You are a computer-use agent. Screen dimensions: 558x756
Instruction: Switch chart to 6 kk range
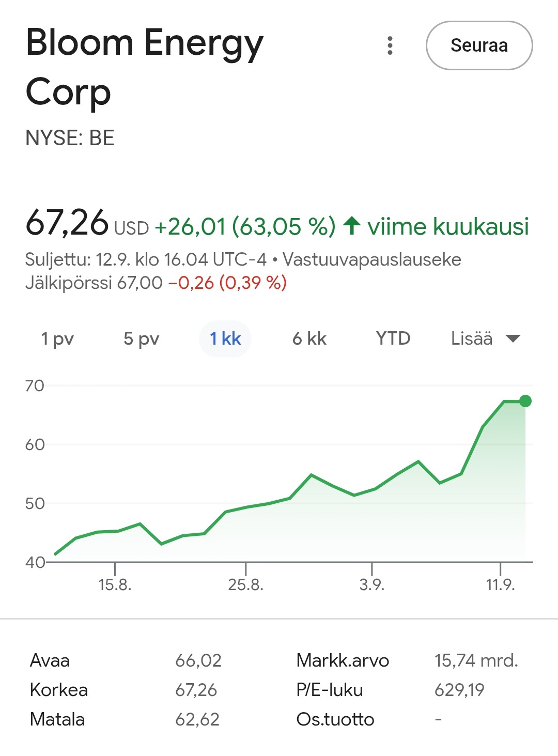[x=309, y=339]
